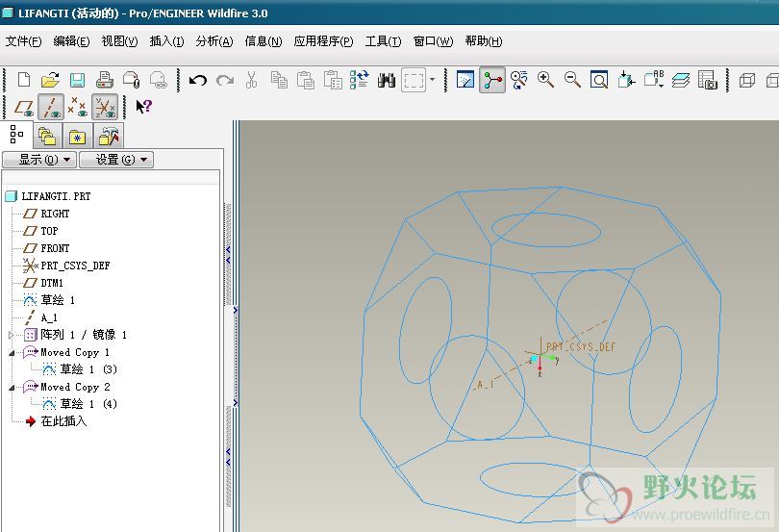Select the RIGHT datum plane

click(55, 214)
